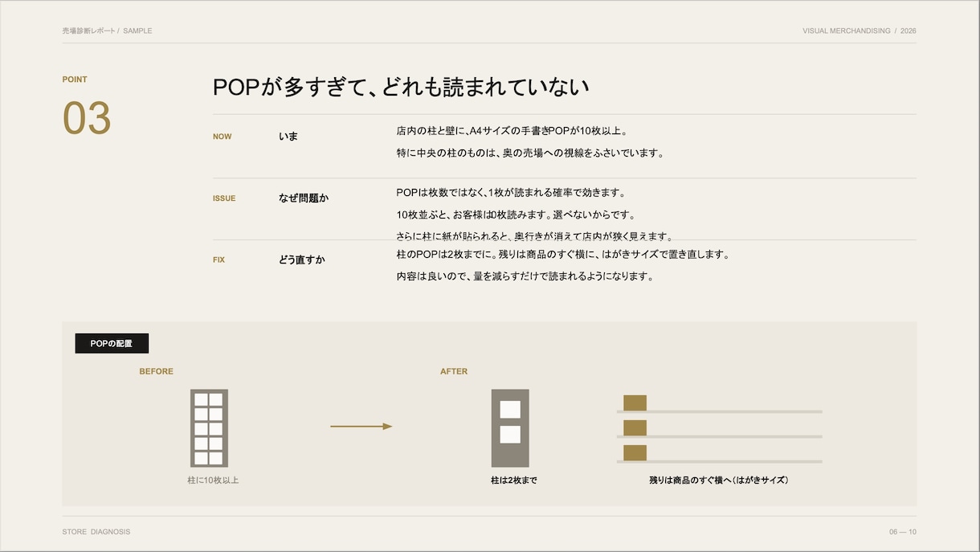Screen dimensions: 980x552
Task: Click the line '店内の柱と壁に、A4サイズの手書きPOPが10枚以上。'
Action: coord(512,131)
